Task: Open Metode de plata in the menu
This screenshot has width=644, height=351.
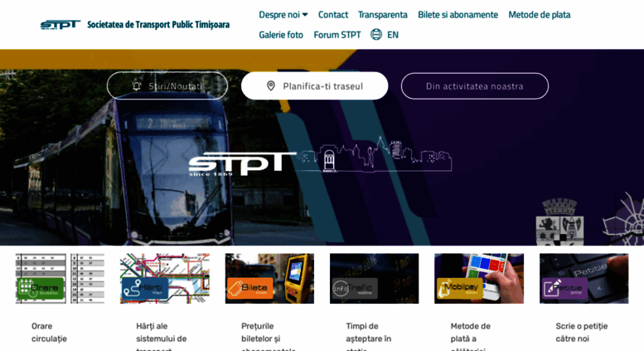Action: (540, 15)
